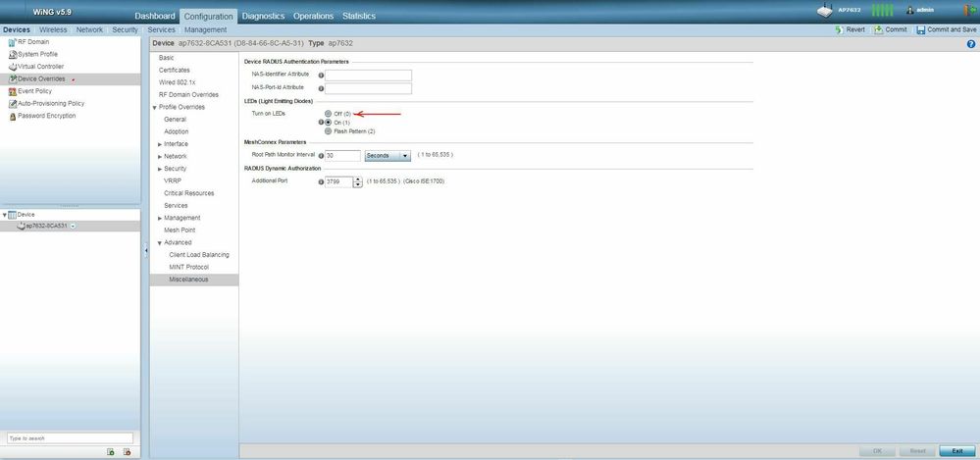Open the dropdown arrow next to ap7632-8CA531
980x460 pixels.
[x=74, y=226]
